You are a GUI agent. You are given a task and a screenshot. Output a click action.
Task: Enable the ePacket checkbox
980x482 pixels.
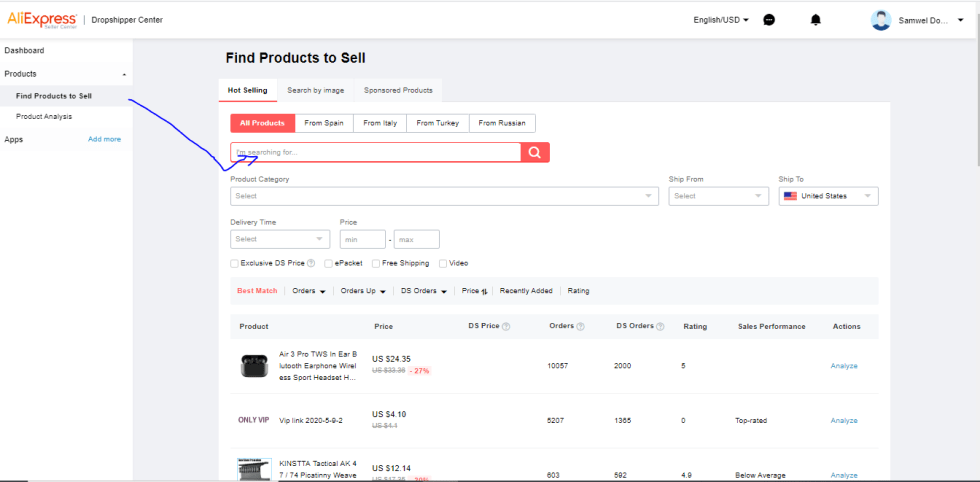coord(328,264)
